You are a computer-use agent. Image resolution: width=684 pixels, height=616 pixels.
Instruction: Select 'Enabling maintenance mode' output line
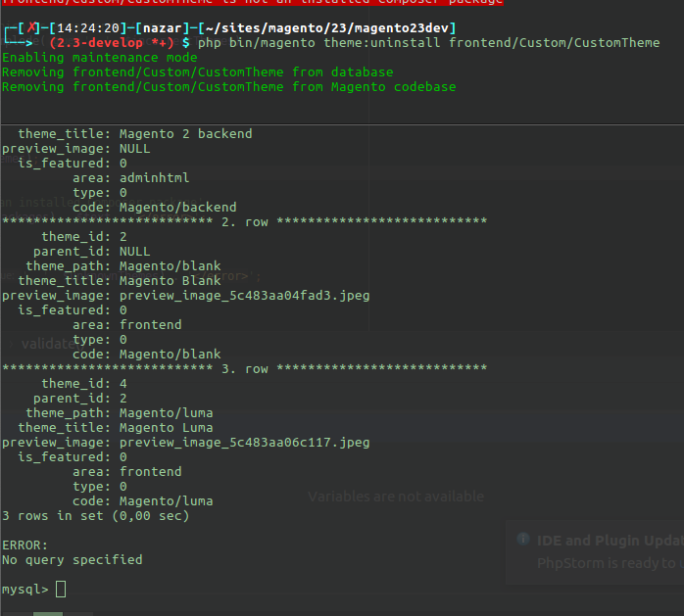point(99,58)
